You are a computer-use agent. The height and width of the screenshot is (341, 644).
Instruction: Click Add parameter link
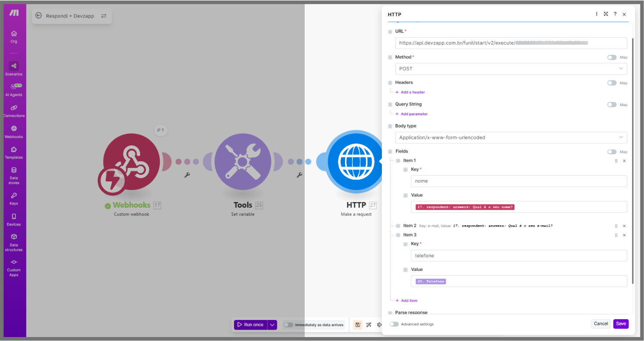[412, 114]
